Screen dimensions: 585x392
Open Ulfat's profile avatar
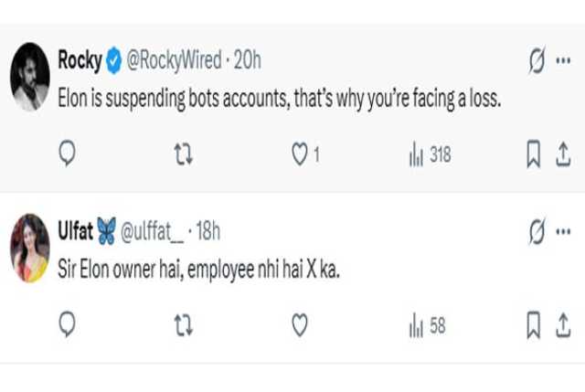(x=29, y=248)
